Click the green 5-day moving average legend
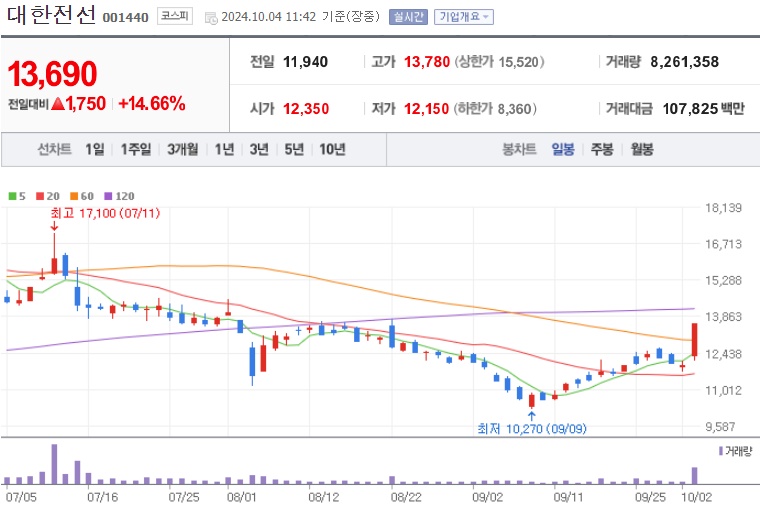 [17, 196]
